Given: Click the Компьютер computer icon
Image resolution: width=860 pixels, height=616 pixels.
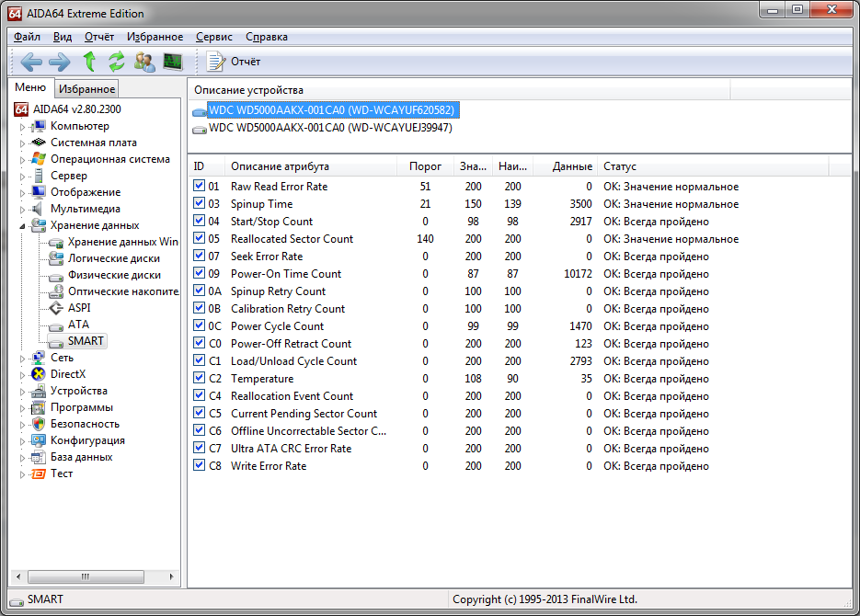Looking at the screenshot, I should [38, 126].
